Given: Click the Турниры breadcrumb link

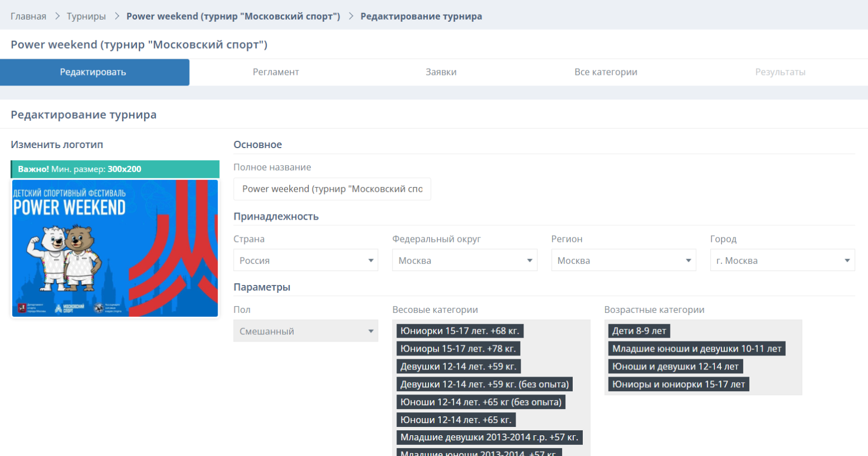Looking at the screenshot, I should pyautogui.click(x=86, y=16).
